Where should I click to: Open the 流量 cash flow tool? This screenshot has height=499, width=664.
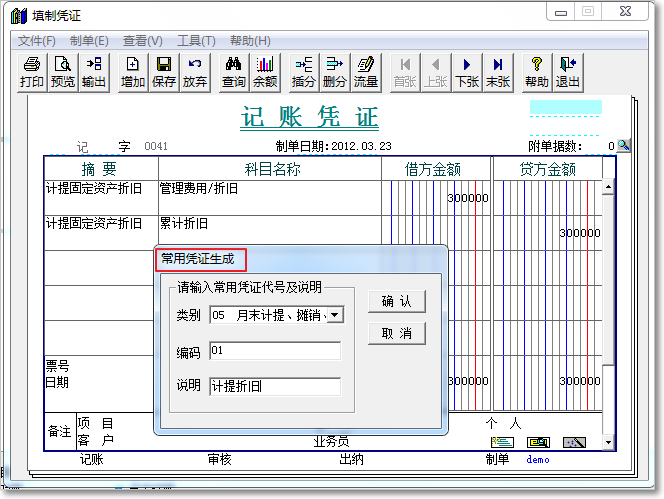click(x=366, y=72)
